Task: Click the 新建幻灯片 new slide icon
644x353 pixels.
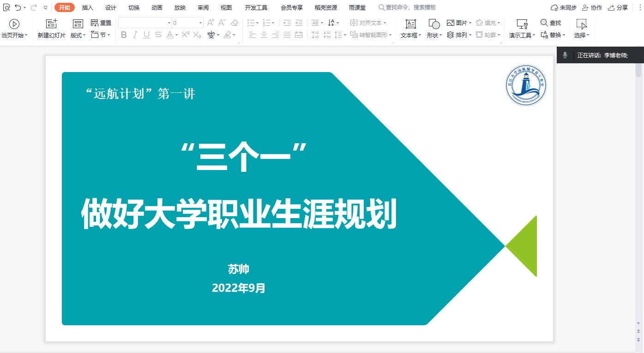Action: click(x=51, y=24)
